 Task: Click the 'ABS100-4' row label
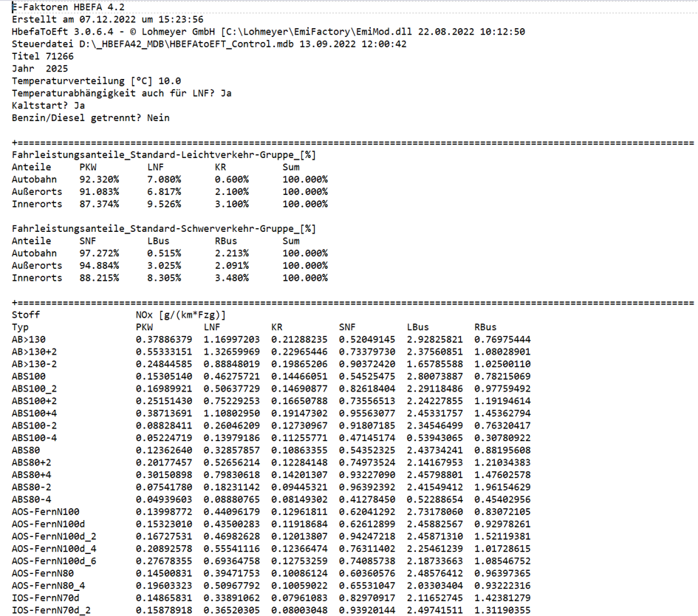(x=34, y=438)
